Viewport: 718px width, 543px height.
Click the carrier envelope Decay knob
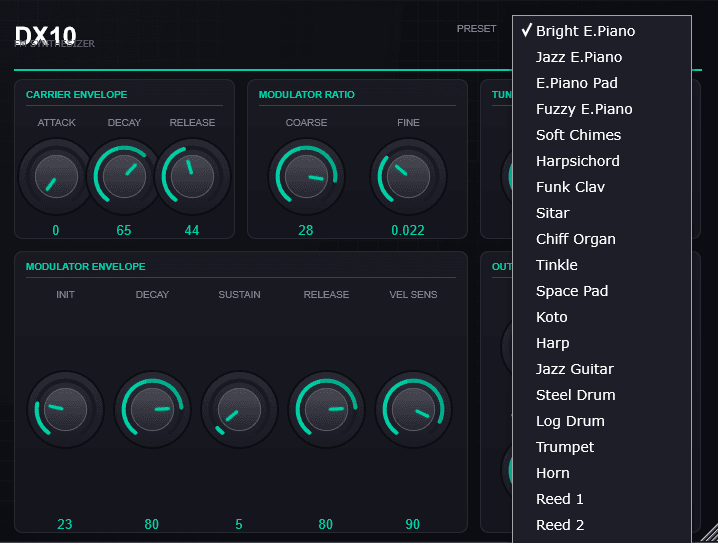coord(124,177)
